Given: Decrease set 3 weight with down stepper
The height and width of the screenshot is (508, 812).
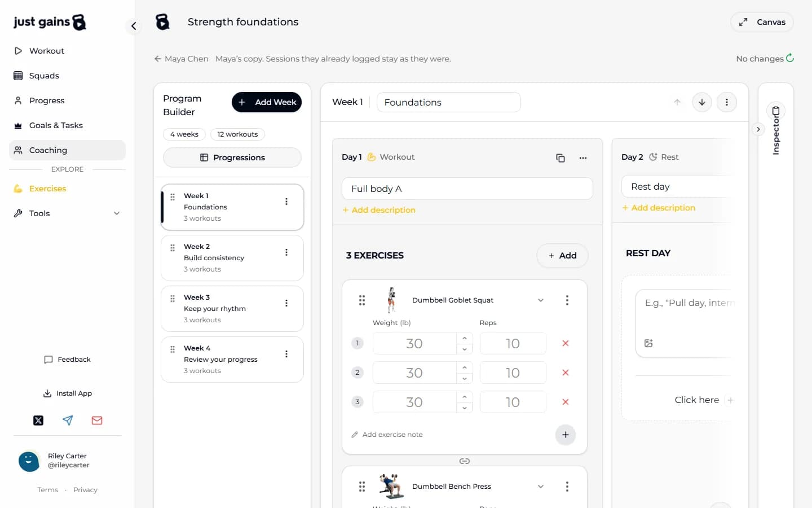Looking at the screenshot, I should 465,408.
